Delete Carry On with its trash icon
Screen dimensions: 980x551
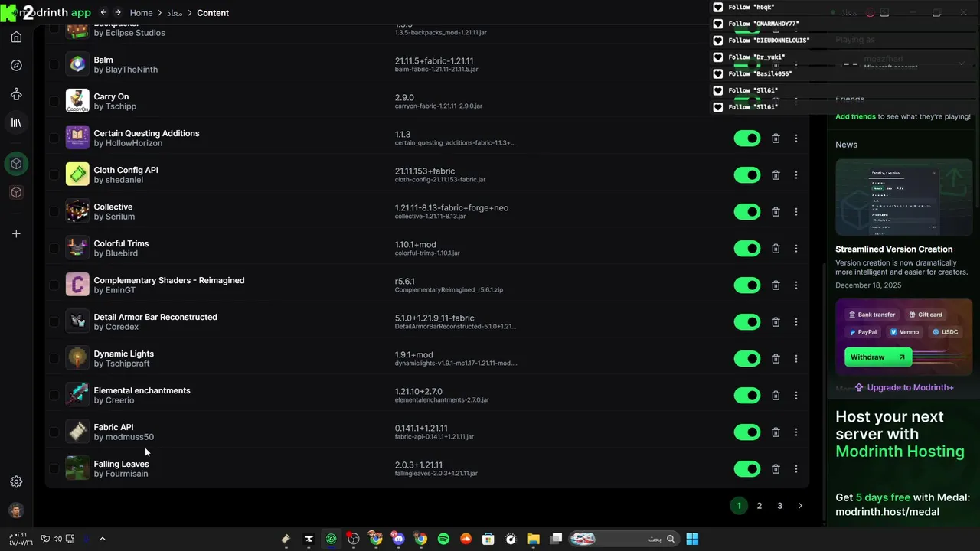(776, 101)
